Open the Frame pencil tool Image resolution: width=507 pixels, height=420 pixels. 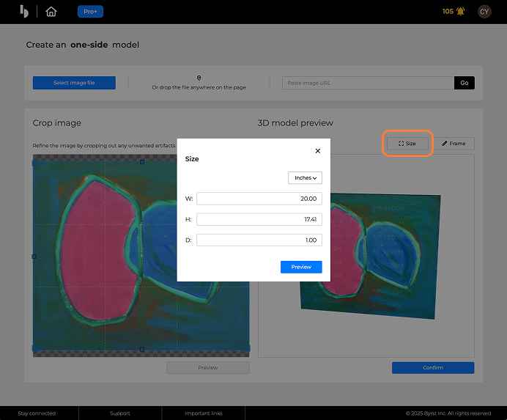click(x=454, y=144)
